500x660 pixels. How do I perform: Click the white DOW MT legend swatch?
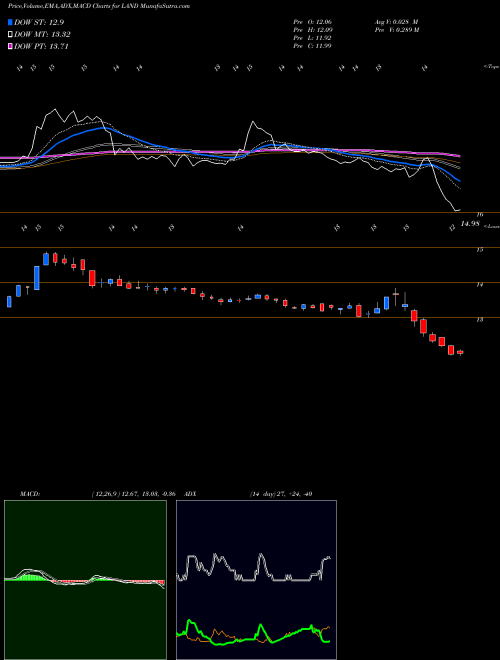tap(10, 35)
